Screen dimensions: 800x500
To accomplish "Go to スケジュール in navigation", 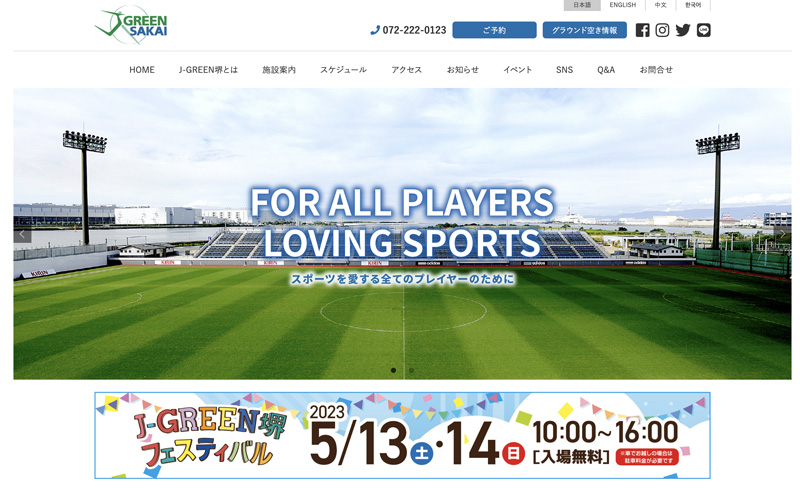I will (x=343, y=70).
